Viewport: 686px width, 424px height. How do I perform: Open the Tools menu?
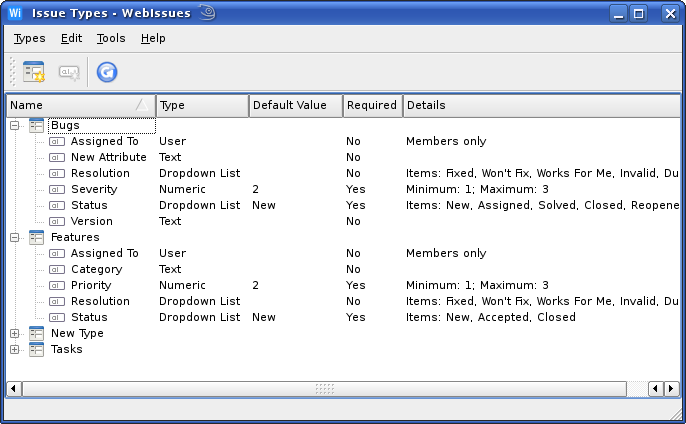click(x=111, y=38)
